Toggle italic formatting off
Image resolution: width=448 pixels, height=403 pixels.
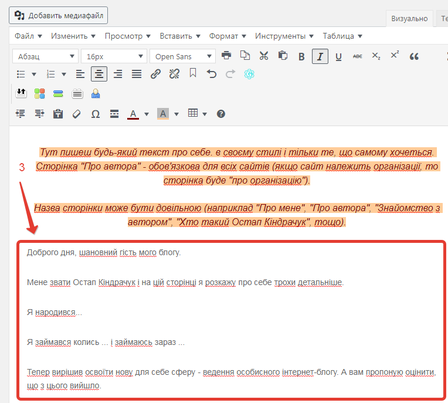320,56
